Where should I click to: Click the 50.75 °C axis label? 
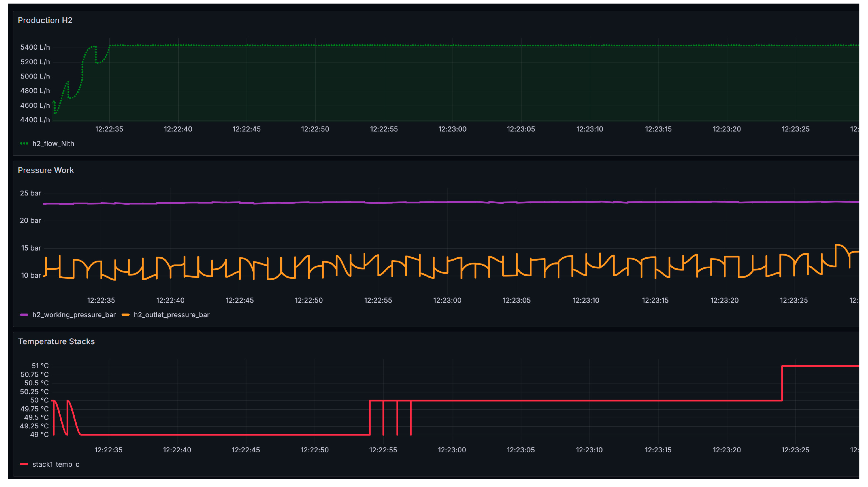pos(34,374)
